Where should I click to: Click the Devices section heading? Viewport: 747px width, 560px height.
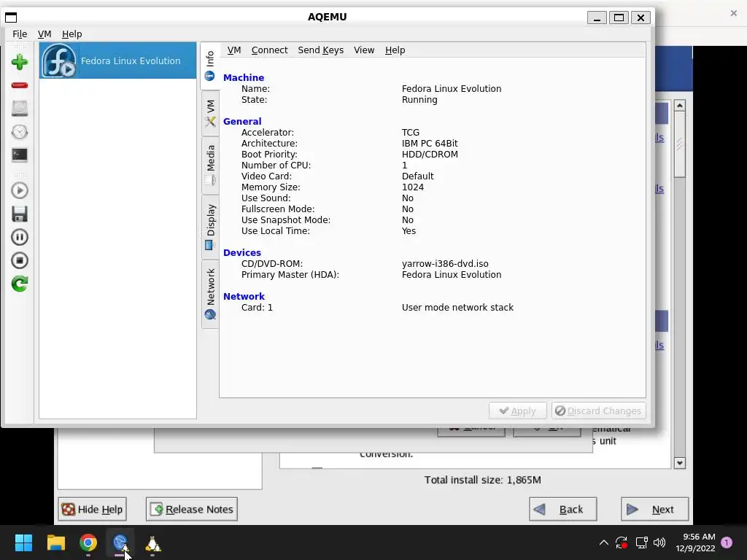[x=242, y=253]
